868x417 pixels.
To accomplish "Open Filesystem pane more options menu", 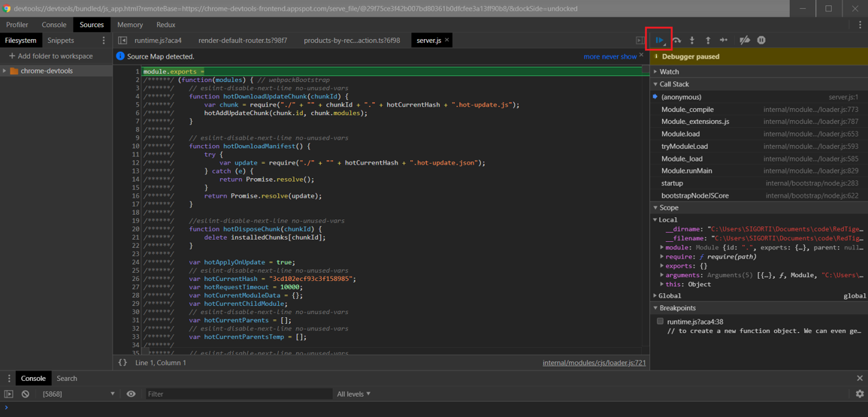I will pos(104,41).
